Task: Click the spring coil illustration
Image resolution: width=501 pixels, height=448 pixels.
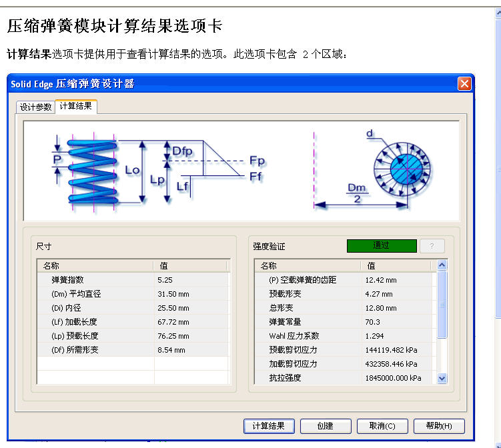Action: (x=93, y=171)
